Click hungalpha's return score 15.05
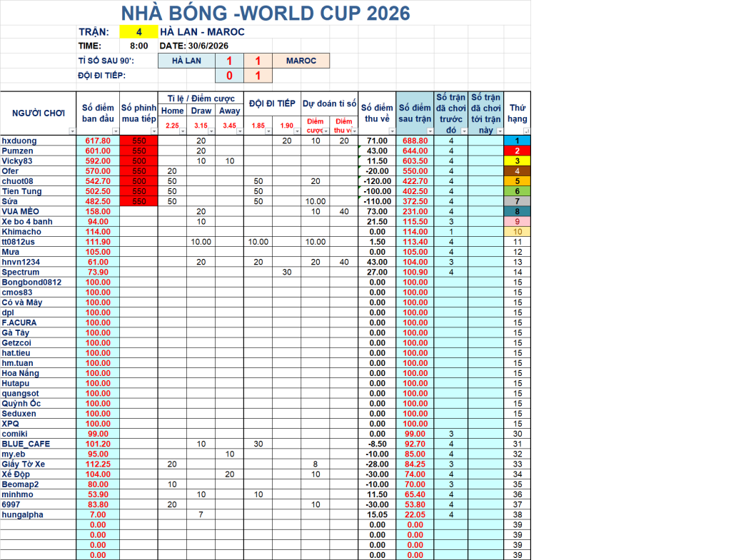 (x=377, y=515)
